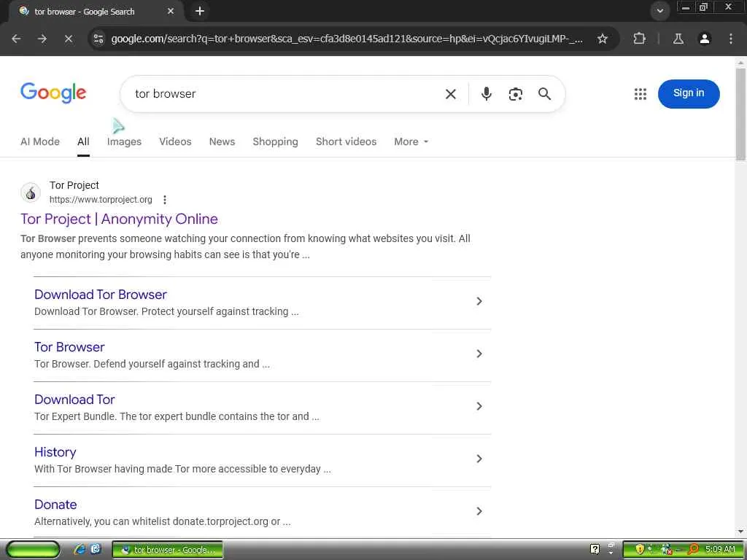This screenshot has width=747, height=560.
Task: Switch to Short videos tab
Action: pos(347,141)
